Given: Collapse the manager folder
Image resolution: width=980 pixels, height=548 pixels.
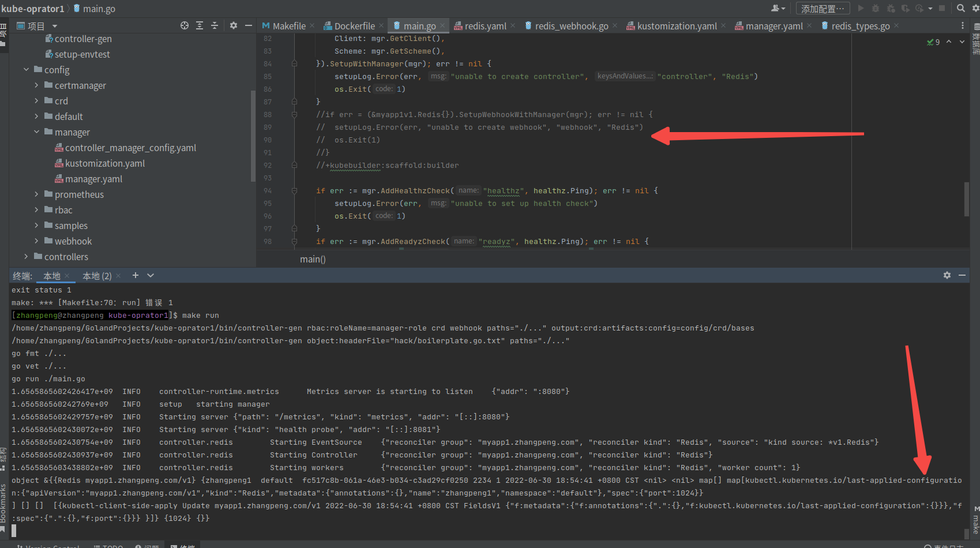Looking at the screenshot, I should (36, 132).
